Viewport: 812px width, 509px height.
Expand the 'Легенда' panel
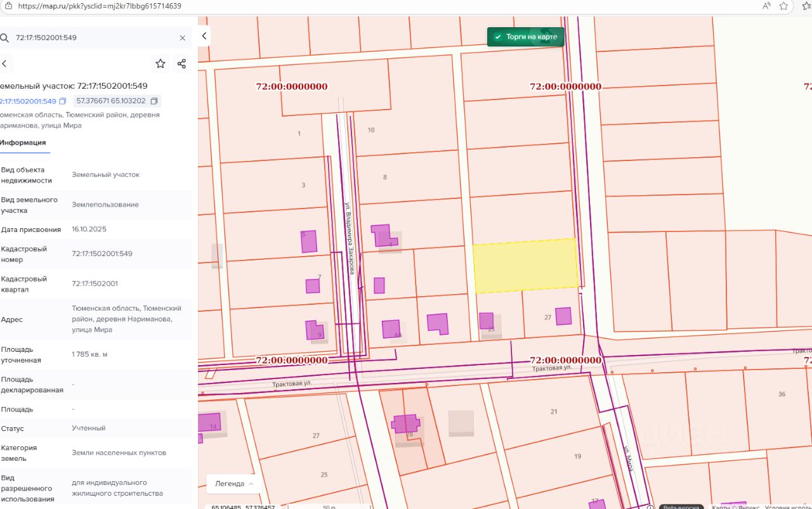point(234,484)
